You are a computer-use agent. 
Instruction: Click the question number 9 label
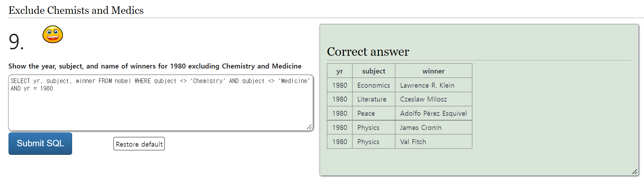[x=16, y=42]
